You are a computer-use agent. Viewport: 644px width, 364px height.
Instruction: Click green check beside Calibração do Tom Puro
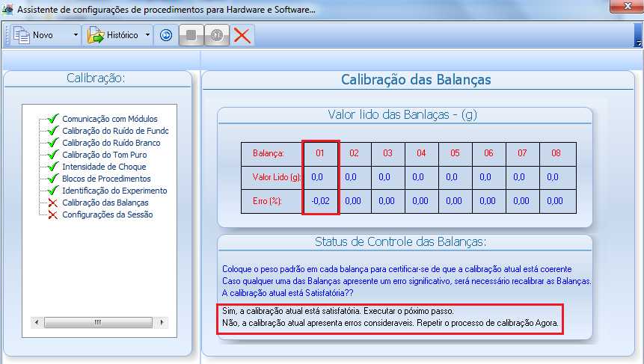point(53,154)
